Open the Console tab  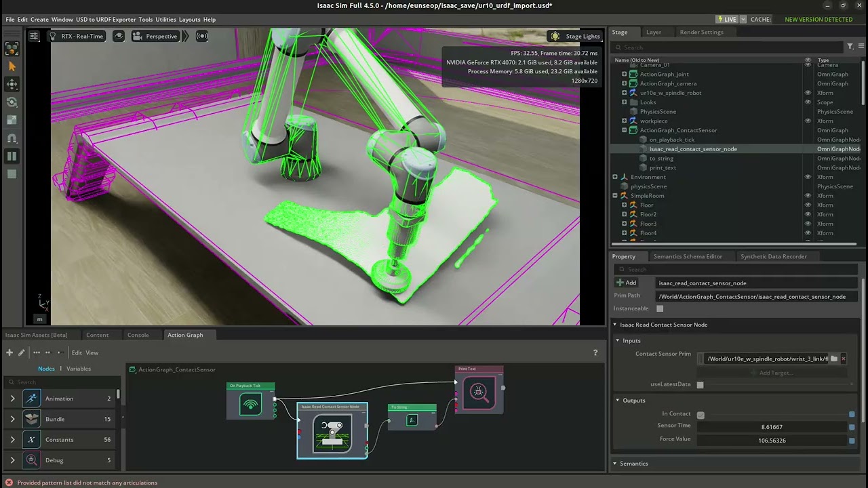[x=138, y=335]
